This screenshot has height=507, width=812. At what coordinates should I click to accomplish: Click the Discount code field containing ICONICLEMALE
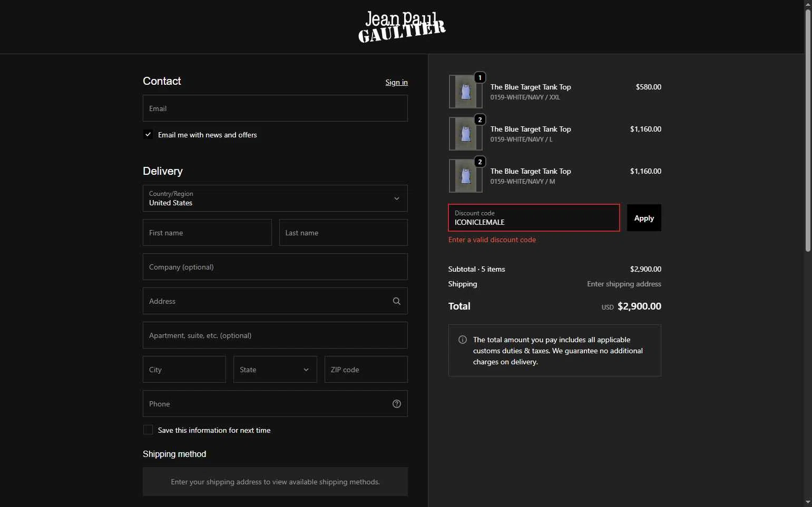tap(534, 218)
